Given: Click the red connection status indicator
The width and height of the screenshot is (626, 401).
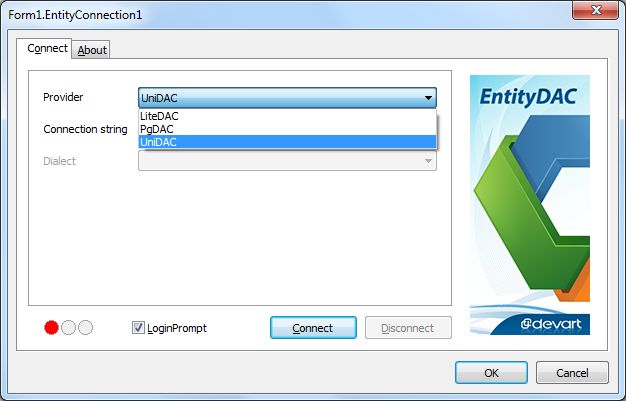Looking at the screenshot, I should [52, 328].
